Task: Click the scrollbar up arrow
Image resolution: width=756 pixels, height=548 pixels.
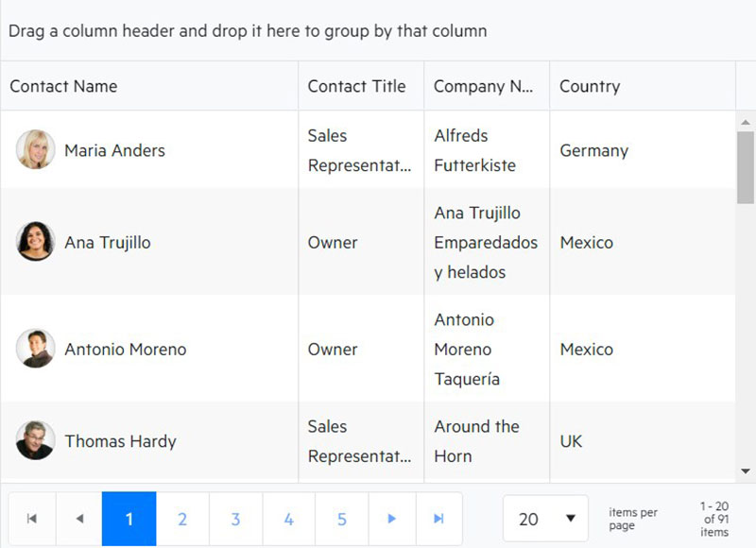Action: point(746,123)
